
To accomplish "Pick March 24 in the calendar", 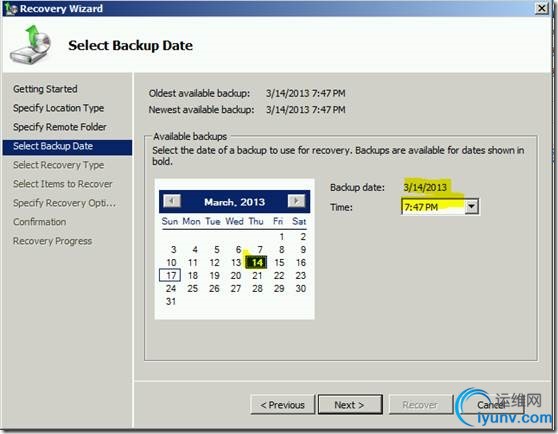I will [x=171, y=289].
